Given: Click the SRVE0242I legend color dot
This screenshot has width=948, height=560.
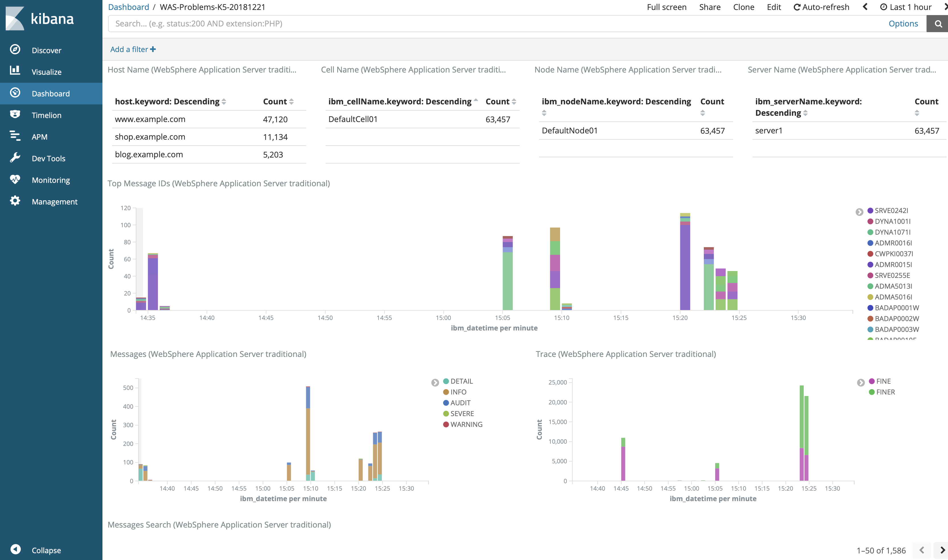Looking at the screenshot, I should point(870,210).
